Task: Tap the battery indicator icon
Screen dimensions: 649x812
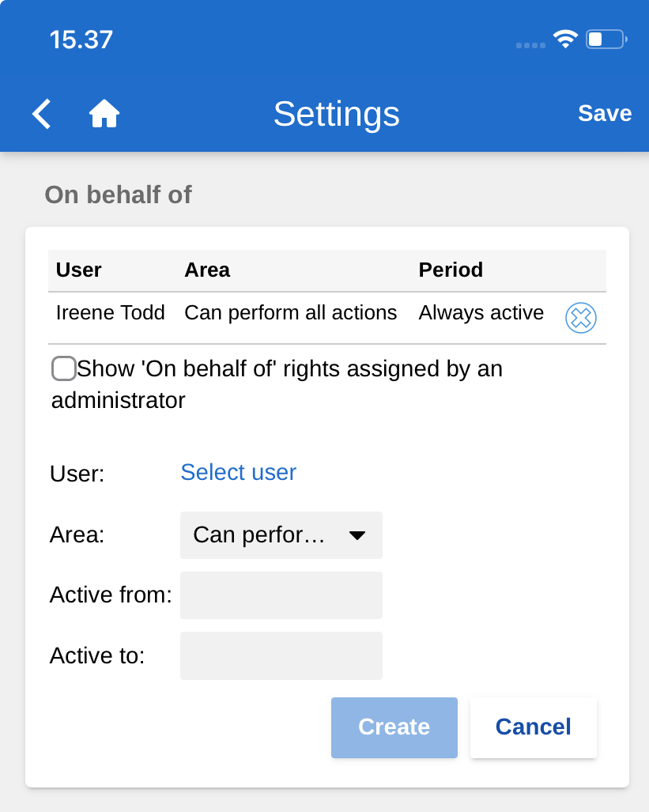Action: click(606, 39)
